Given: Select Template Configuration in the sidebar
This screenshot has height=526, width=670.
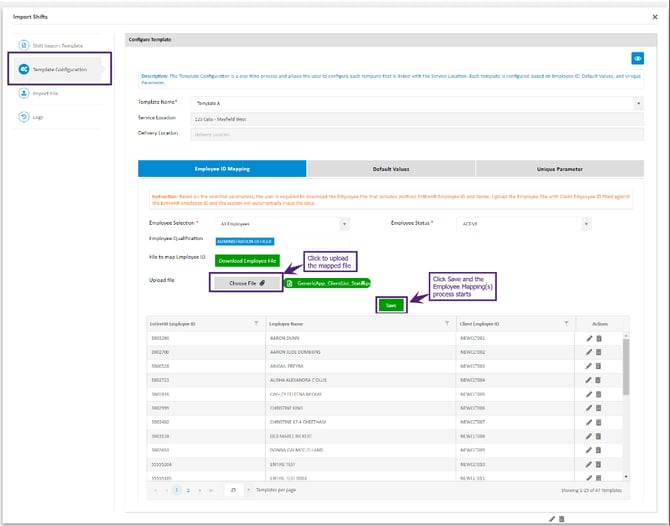Looking at the screenshot, I should coord(58,69).
